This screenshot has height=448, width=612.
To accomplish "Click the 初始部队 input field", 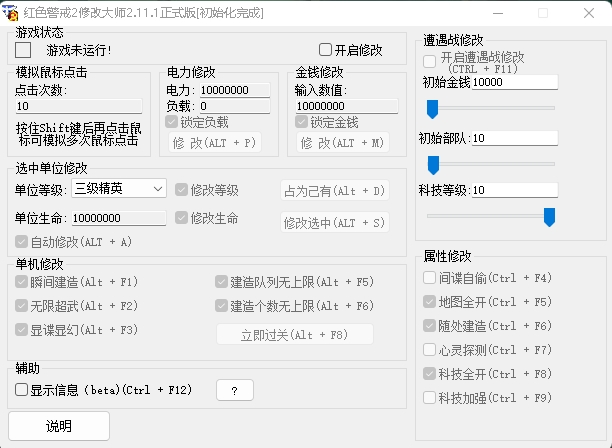I will pos(514,137).
